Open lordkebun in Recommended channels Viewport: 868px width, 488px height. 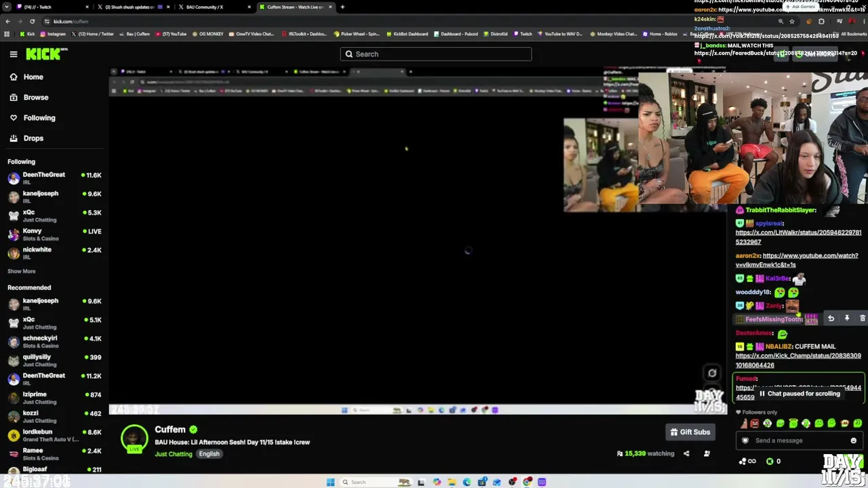(54, 434)
